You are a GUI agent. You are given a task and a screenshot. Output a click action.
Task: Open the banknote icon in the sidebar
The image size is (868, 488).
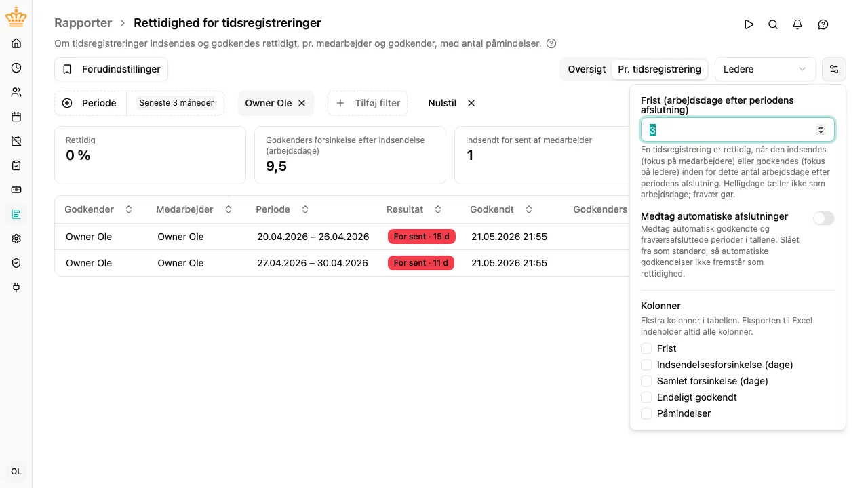(x=16, y=190)
